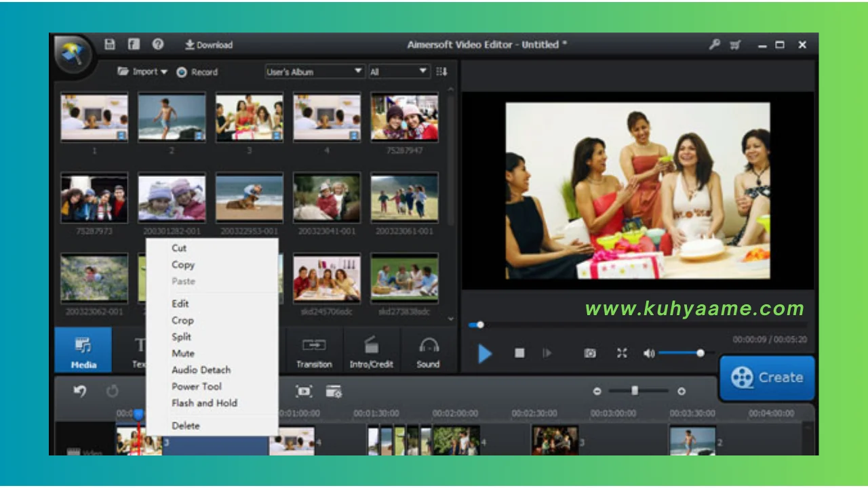The image size is (868, 488).
Task: Select media thumbnail labeled 4
Action: tap(327, 117)
